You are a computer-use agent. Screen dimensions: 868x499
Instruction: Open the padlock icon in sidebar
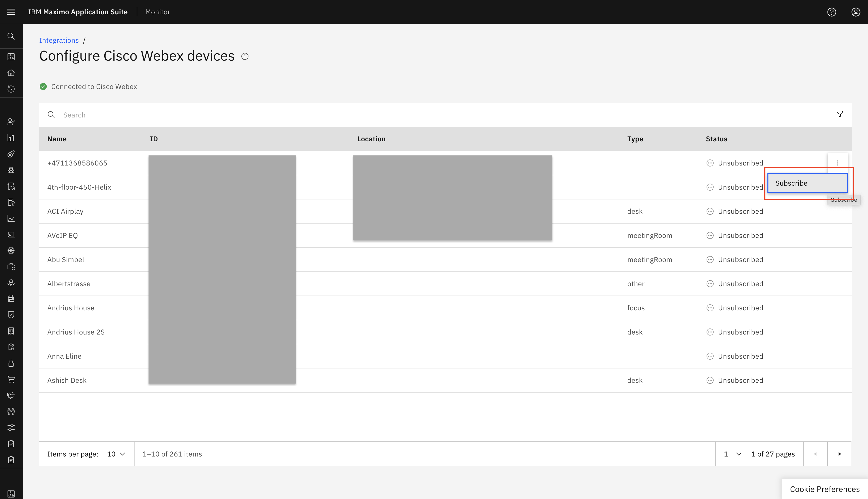click(11, 363)
